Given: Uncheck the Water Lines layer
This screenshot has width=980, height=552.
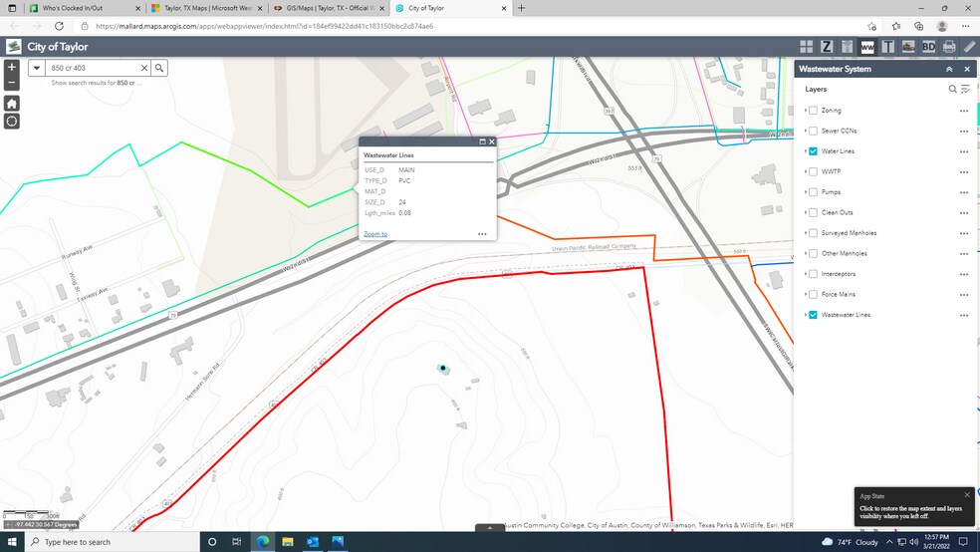Looking at the screenshot, I should (814, 151).
